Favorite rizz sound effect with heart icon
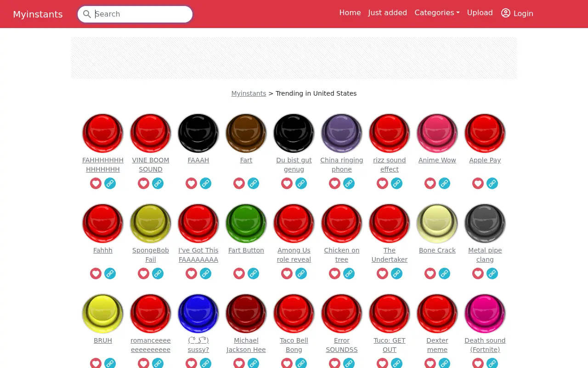Image resolution: width=588 pixels, height=368 pixels. (382, 184)
